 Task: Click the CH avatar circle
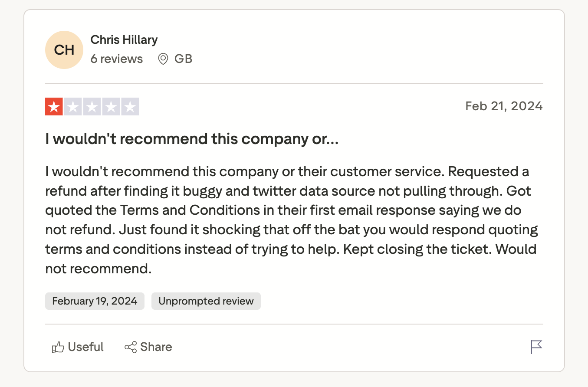(64, 49)
